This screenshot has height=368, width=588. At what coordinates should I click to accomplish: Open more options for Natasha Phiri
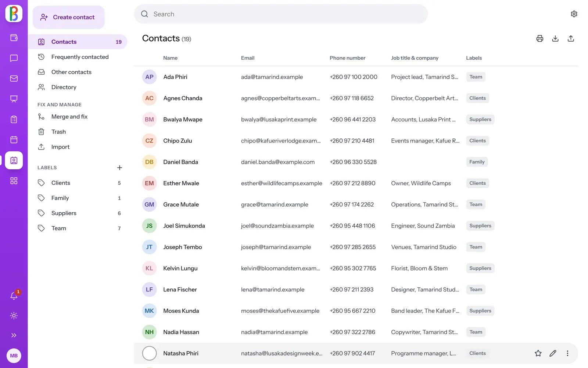coord(567,353)
